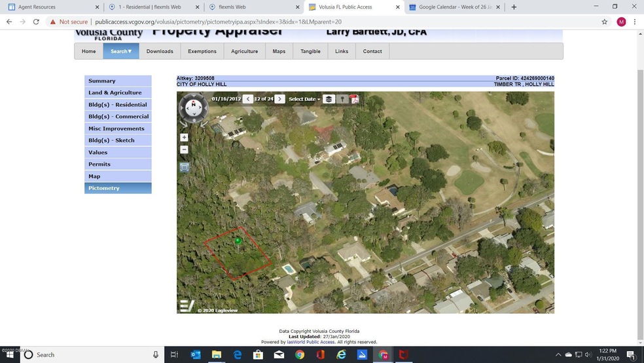The height and width of the screenshot is (363, 644).
Task: Expand the Search menu
Action: point(121,51)
